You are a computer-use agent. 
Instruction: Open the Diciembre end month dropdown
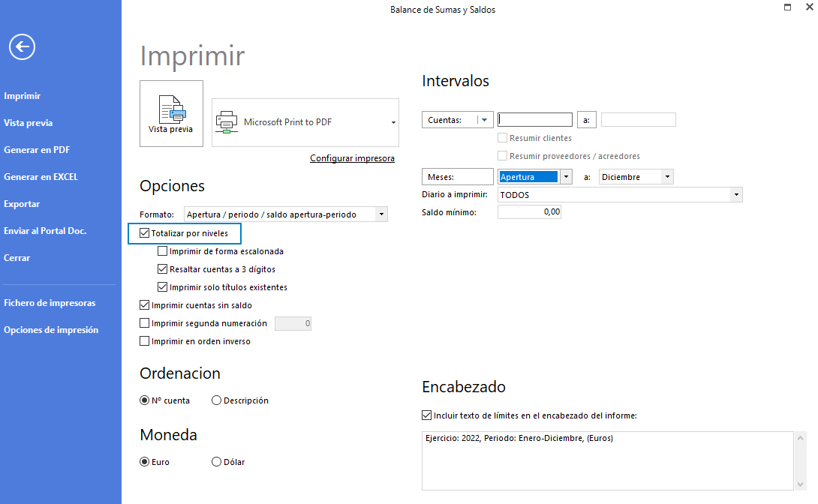click(x=667, y=177)
